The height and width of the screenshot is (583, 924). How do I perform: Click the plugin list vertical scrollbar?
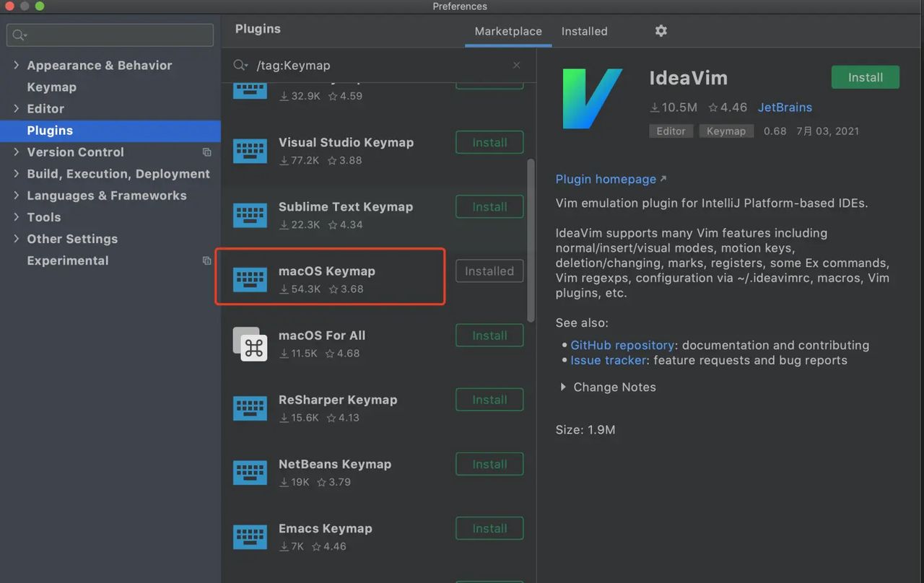531,238
